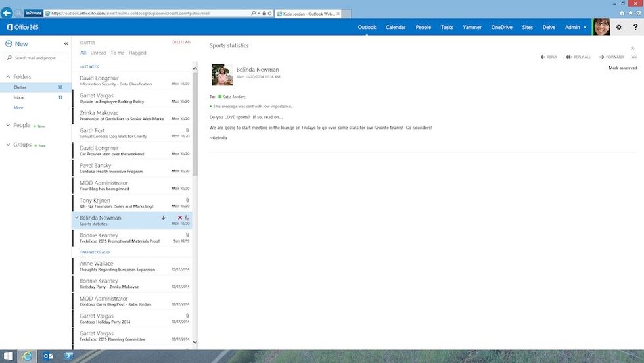The width and height of the screenshot is (644, 363).
Task: Filter the message list by Unread
Action: 98,53
